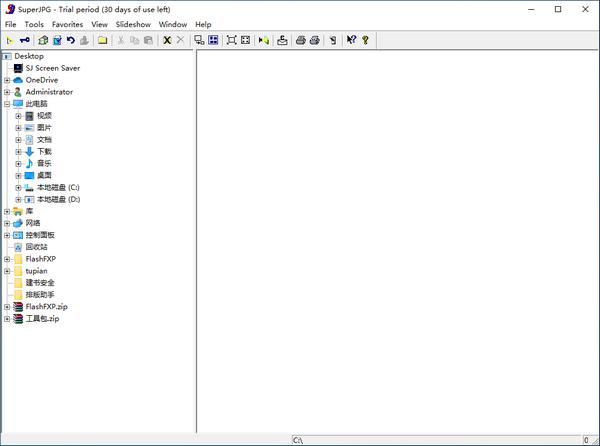Expand the 视频 folder node
Screen dimensions: 600x446
coord(18,116)
